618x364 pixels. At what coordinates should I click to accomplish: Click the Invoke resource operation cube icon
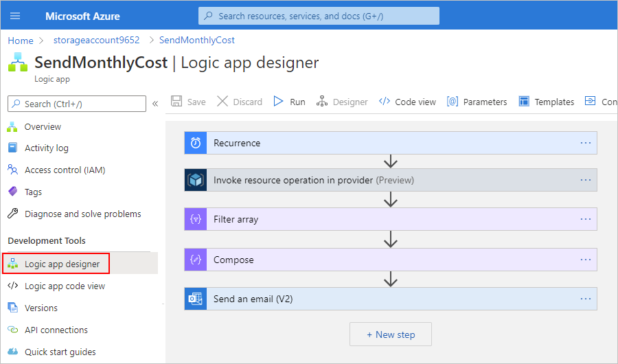[x=196, y=180]
